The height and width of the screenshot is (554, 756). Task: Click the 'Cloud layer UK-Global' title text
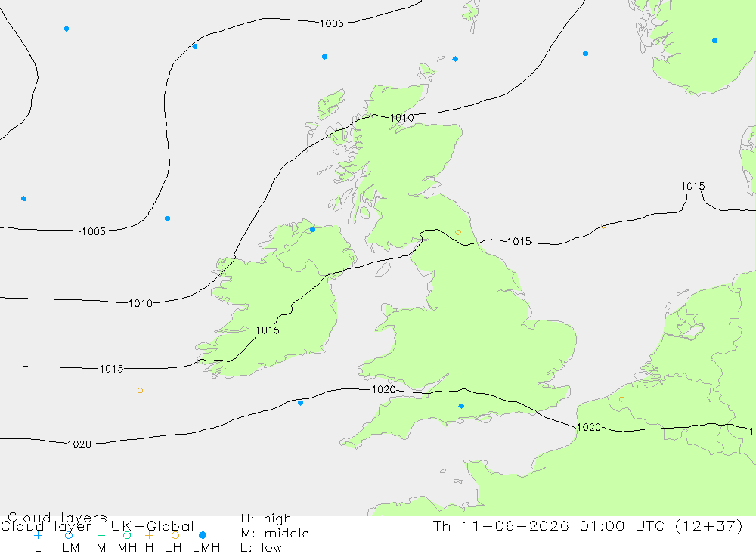pos(98,526)
